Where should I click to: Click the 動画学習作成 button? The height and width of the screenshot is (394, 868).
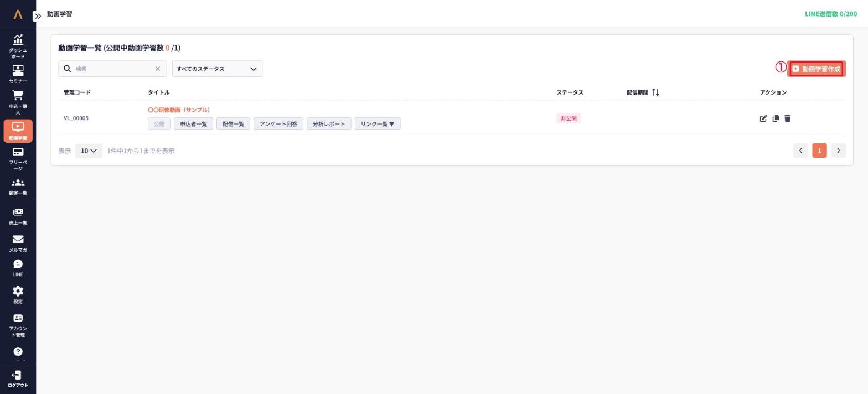[816, 69]
